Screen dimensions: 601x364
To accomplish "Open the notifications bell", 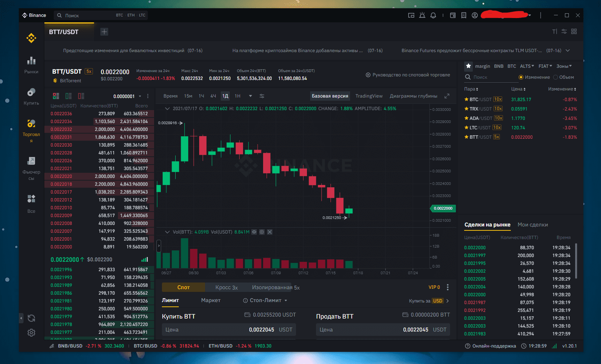I will (433, 15).
